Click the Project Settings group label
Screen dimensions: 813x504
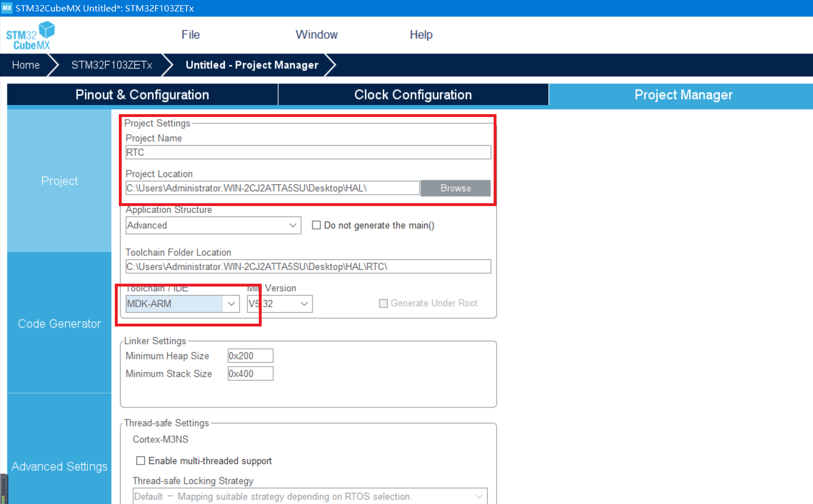tap(157, 123)
